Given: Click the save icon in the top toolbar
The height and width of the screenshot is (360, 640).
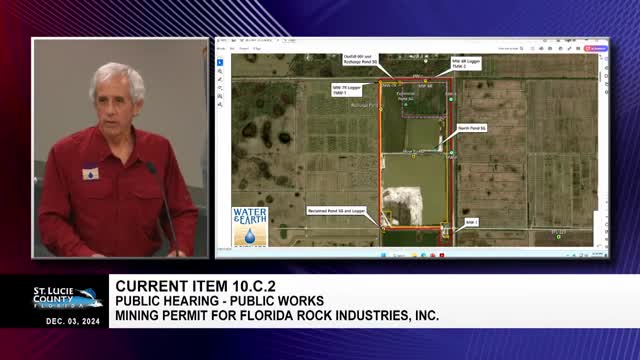Looking at the screenshot, I should (533, 49).
